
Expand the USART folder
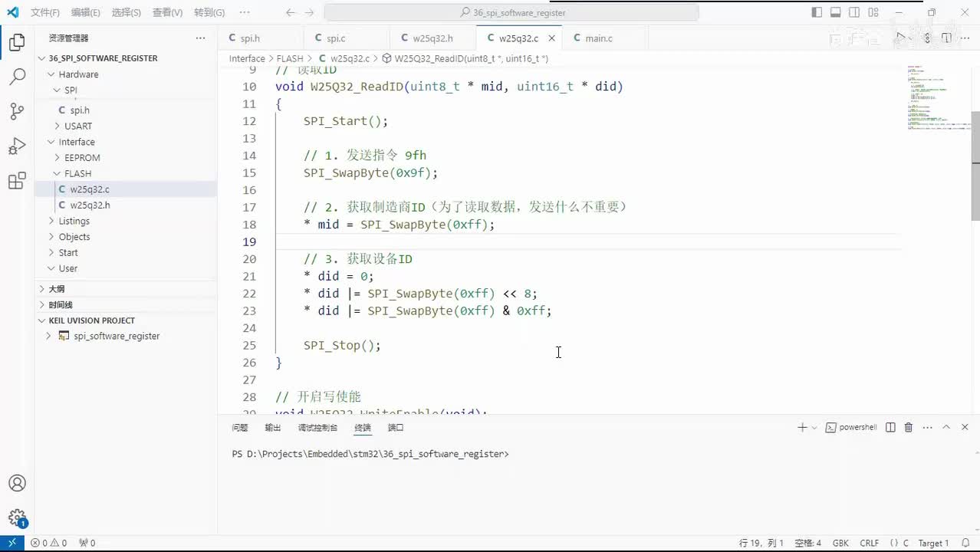point(58,126)
